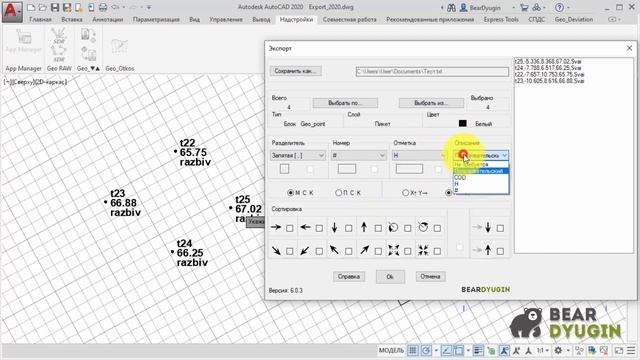This screenshot has height=360, width=640.
Task: Enable counterclockwise sort checkbox
Action: [x=407, y=228]
